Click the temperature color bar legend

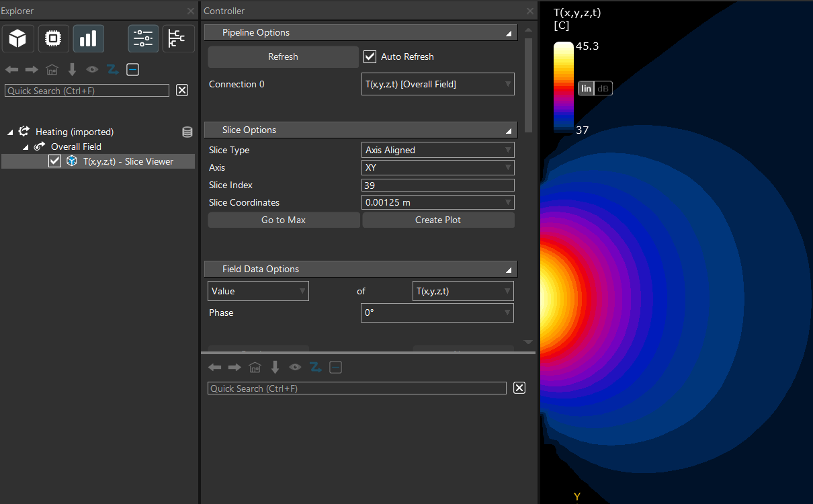pyautogui.click(x=563, y=87)
